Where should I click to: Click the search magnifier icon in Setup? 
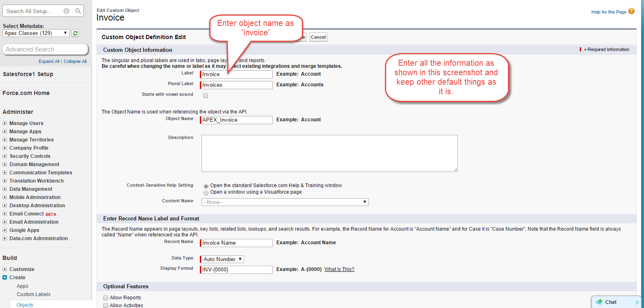pos(78,11)
